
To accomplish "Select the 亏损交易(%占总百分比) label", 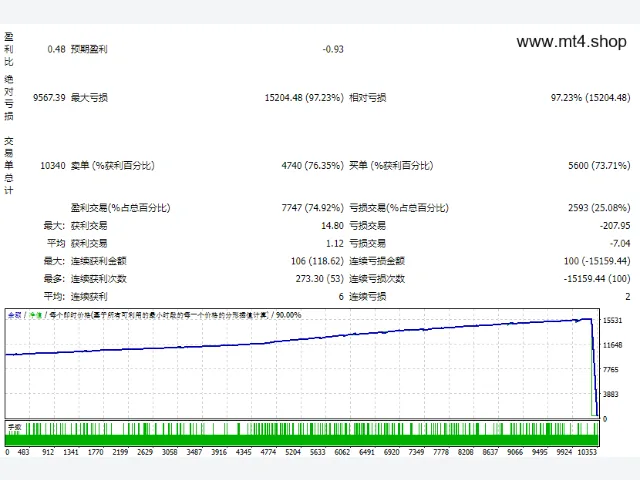I will tap(399, 208).
